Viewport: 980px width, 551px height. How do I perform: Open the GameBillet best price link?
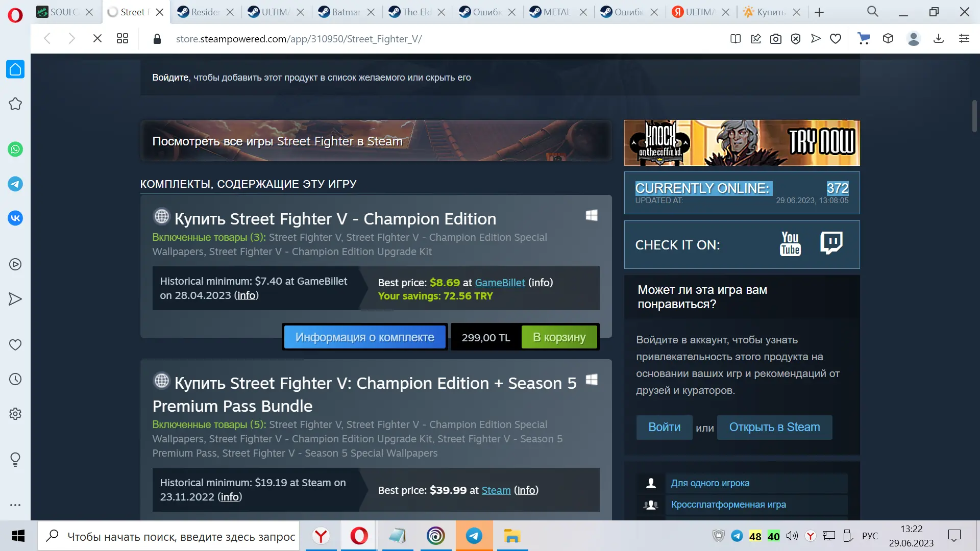tap(500, 283)
